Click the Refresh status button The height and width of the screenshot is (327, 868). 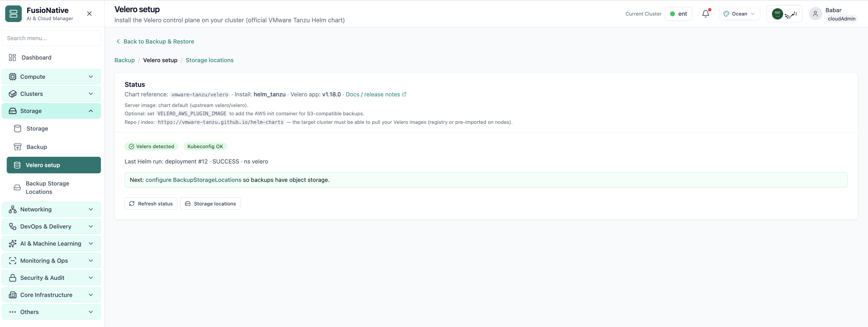point(151,203)
